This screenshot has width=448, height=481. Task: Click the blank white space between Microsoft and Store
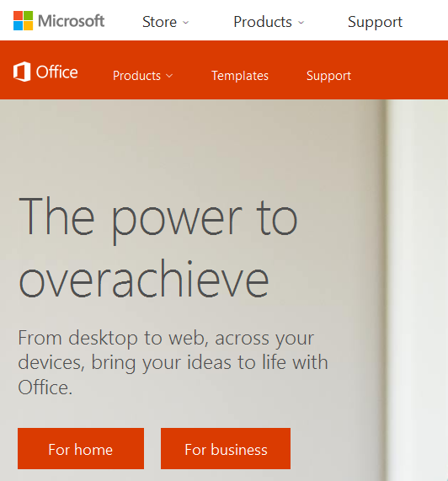pyautogui.click(x=123, y=21)
